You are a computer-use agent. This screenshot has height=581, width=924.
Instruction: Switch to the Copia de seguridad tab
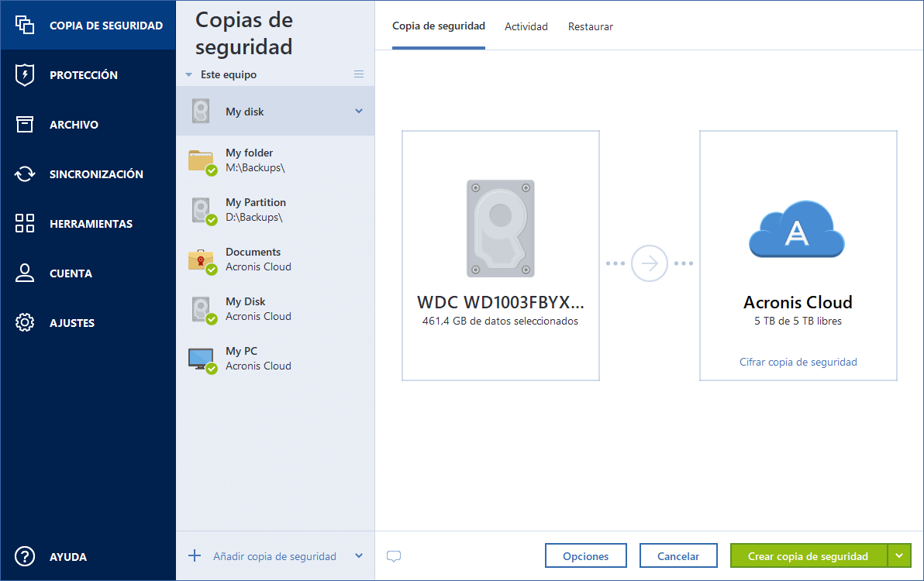pyautogui.click(x=439, y=26)
